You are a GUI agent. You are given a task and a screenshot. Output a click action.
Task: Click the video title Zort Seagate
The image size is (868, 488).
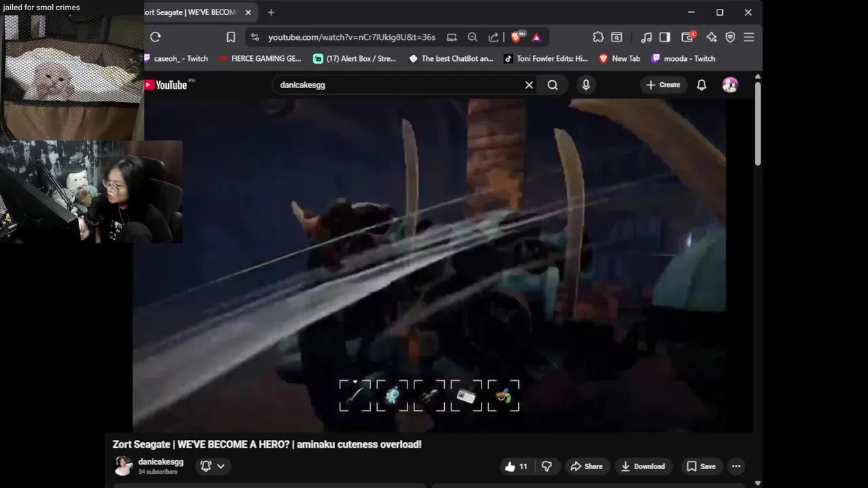click(x=267, y=445)
